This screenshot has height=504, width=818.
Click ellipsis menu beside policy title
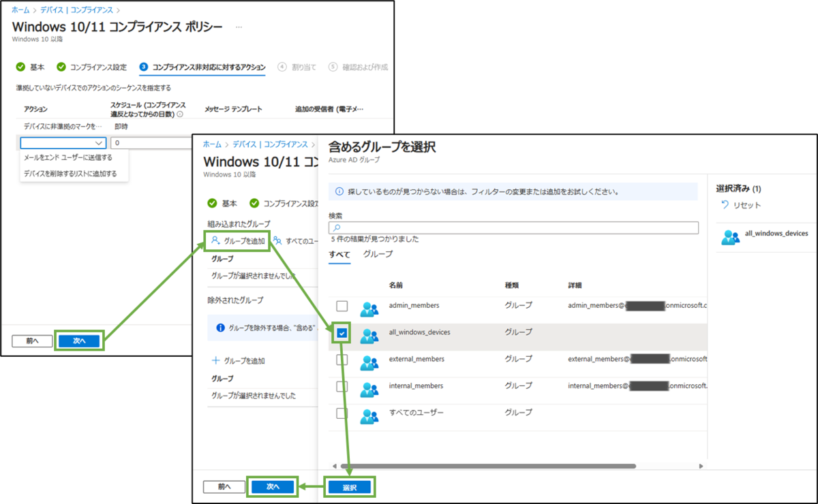point(239,27)
